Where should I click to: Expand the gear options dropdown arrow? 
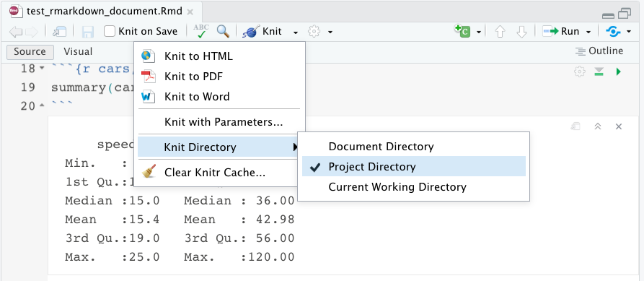pyautogui.click(x=330, y=32)
